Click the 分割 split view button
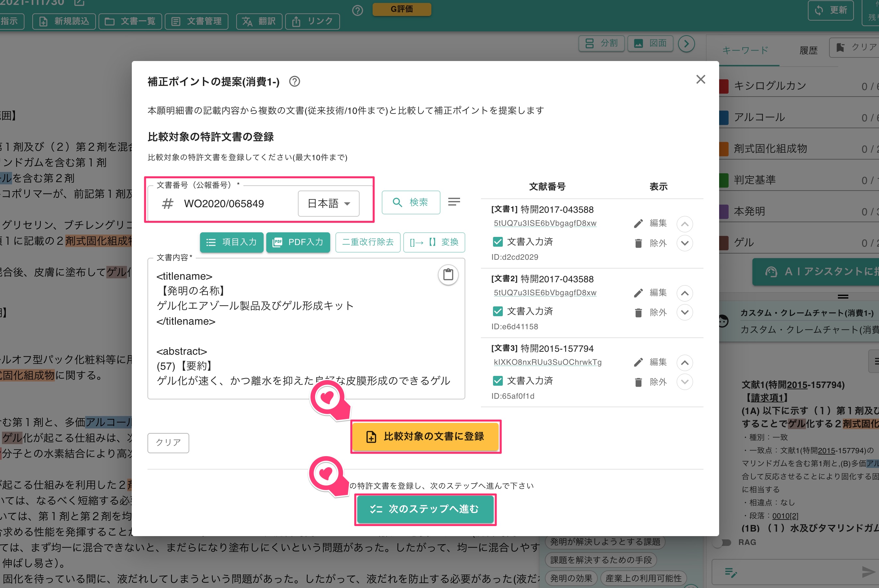 602,43
